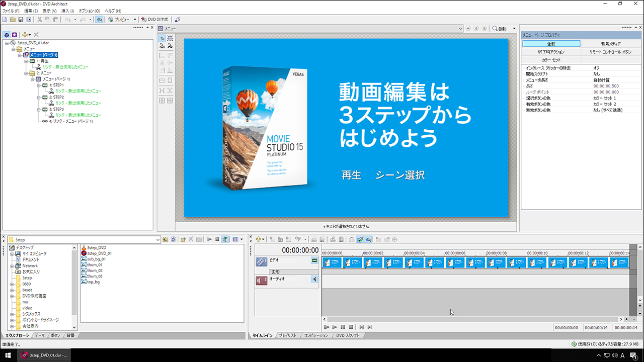Screen dimensions: 644x362
Task: Click the Explorer refresh icon
Action: (173, 239)
